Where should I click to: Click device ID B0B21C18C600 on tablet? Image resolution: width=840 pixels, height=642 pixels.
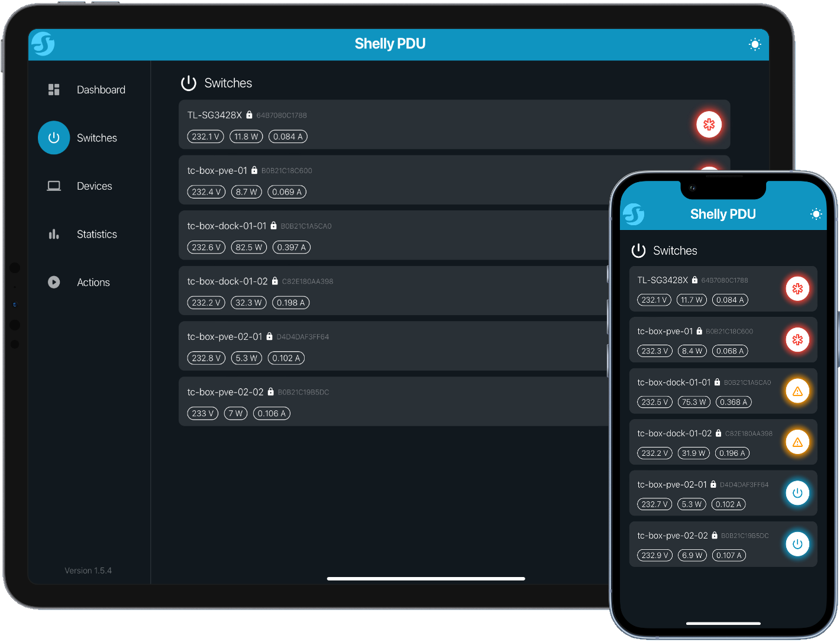(287, 171)
